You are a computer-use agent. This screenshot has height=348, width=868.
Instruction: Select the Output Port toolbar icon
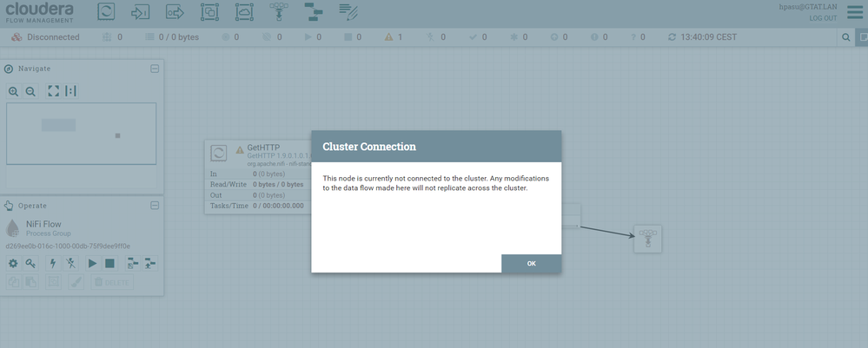click(x=175, y=11)
